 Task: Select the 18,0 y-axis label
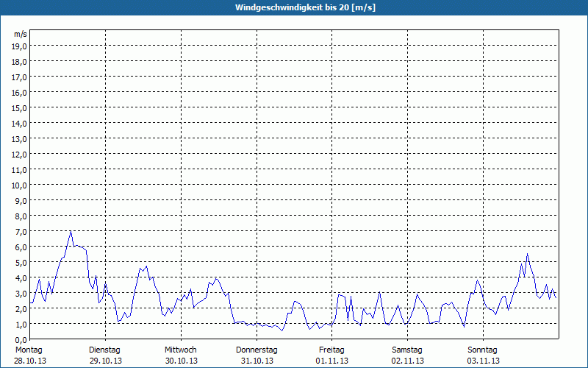tap(20, 62)
